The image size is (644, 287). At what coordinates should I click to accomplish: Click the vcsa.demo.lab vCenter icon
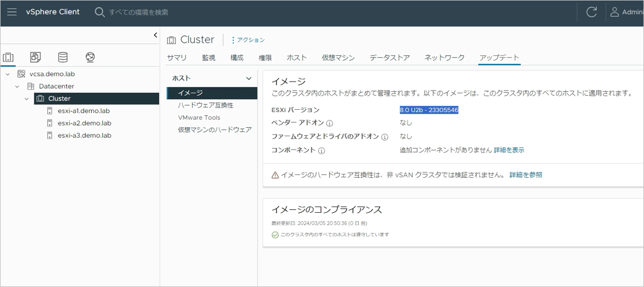(21, 74)
